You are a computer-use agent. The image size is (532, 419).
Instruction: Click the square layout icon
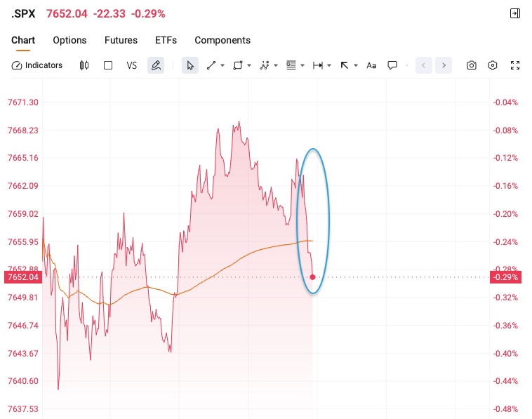tap(108, 65)
